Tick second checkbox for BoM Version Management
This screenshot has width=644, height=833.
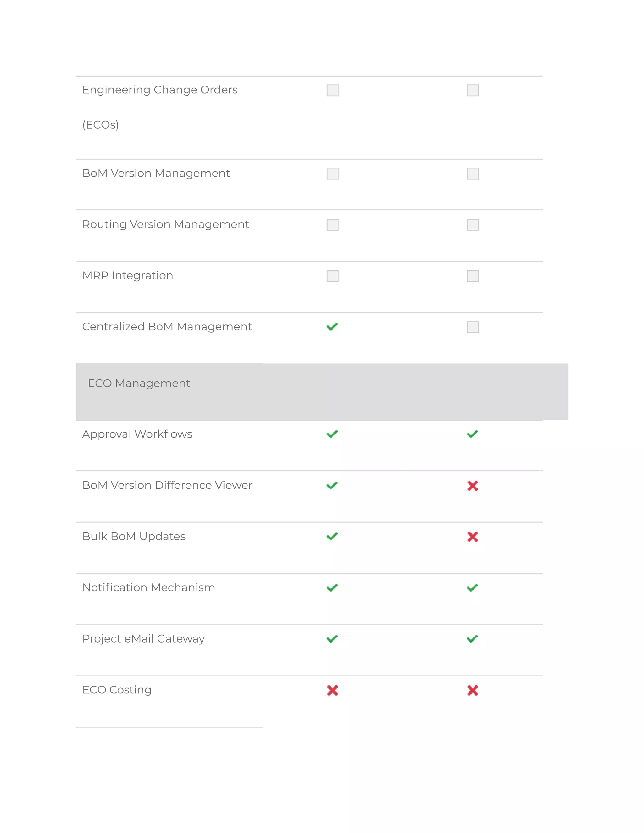point(472,174)
